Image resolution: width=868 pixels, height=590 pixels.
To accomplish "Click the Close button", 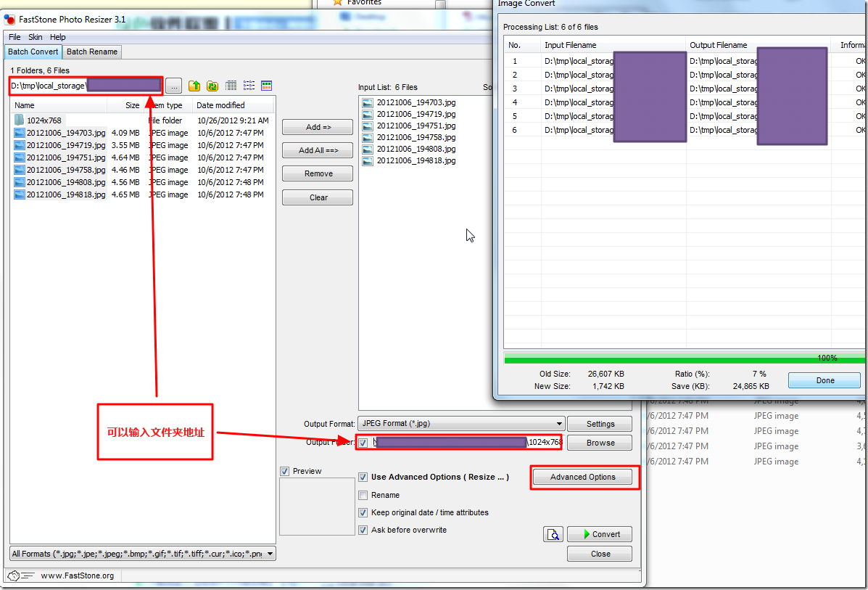I will (600, 554).
